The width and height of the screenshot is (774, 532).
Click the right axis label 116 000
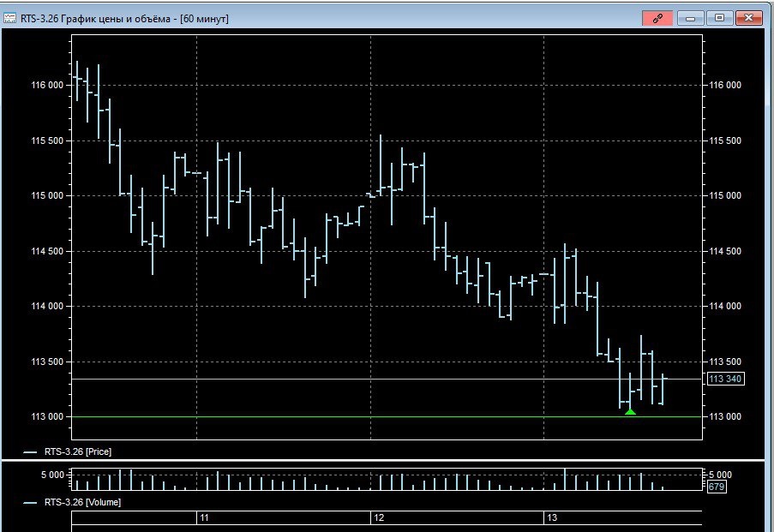(725, 85)
